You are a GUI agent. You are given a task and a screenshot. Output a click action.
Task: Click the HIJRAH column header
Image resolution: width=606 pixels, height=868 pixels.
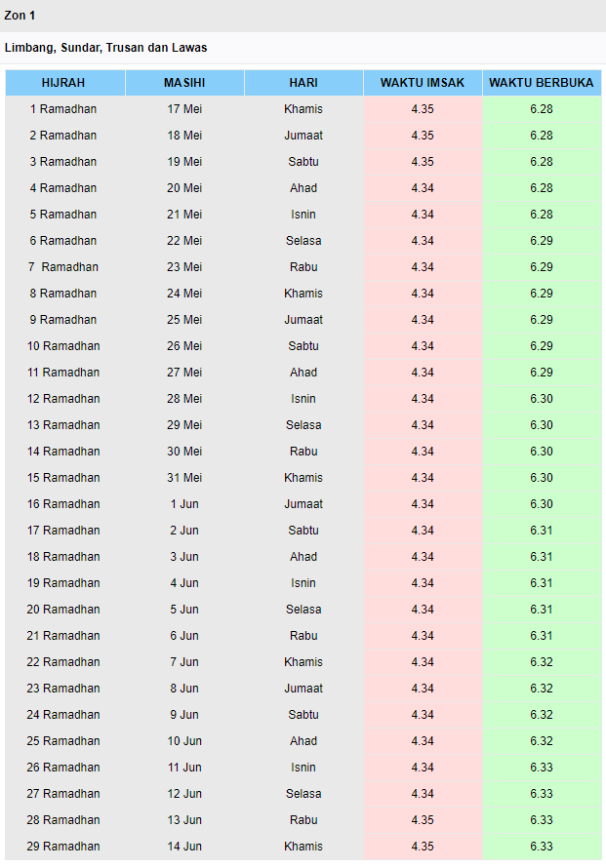click(65, 83)
